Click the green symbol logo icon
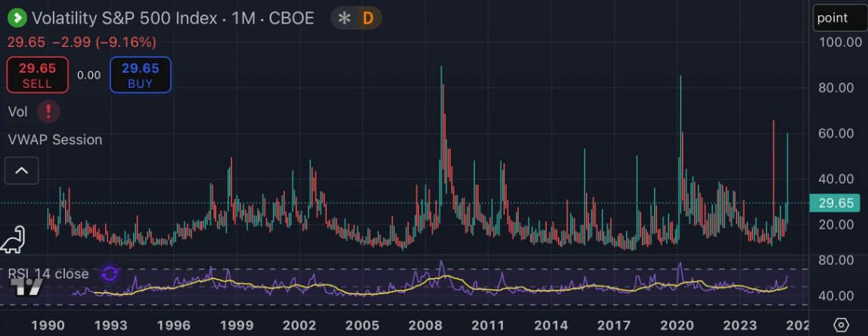 pyautogui.click(x=17, y=17)
